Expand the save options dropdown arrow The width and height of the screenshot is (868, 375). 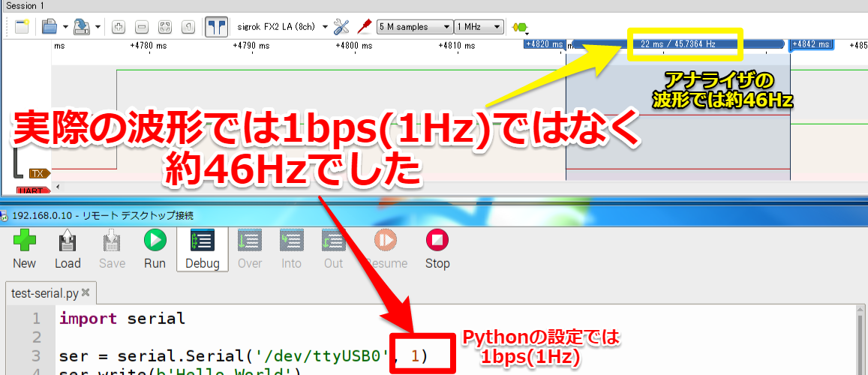pos(98,26)
